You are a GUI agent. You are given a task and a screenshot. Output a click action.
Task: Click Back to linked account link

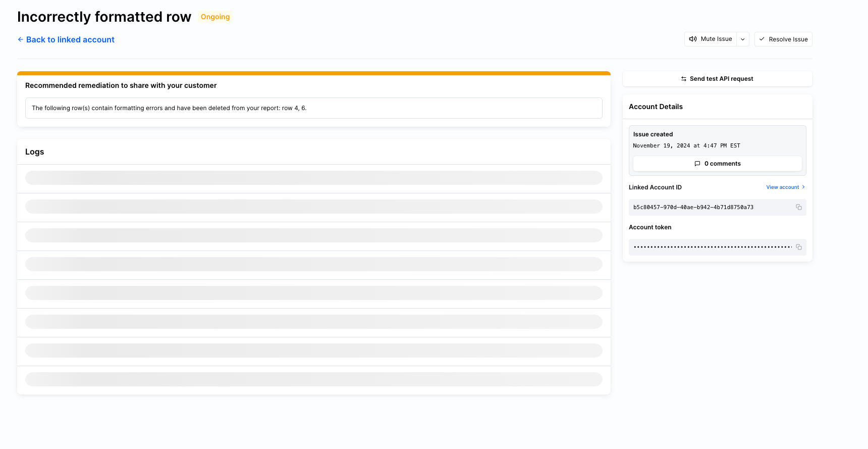66,39
